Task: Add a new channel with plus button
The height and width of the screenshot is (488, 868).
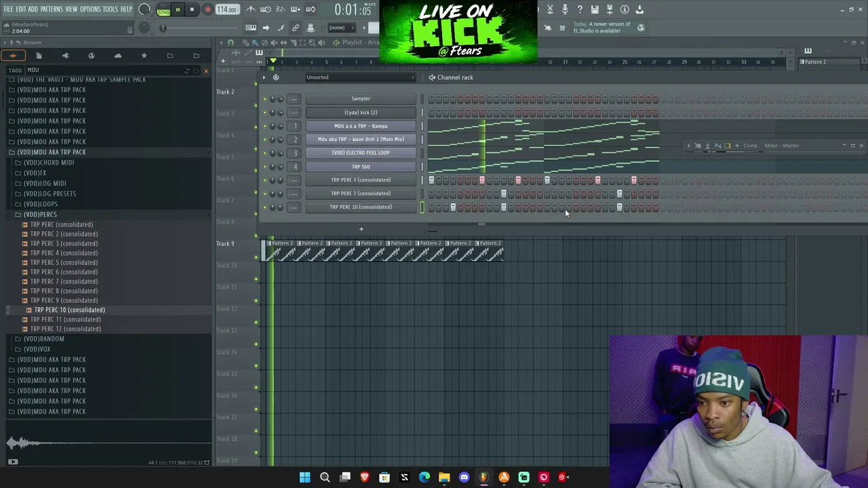Action: pos(361,229)
